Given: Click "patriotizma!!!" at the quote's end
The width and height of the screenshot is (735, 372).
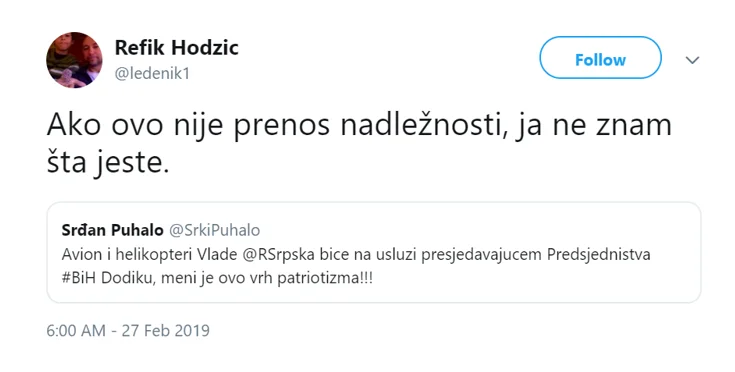Looking at the screenshot, I should tap(325, 278).
